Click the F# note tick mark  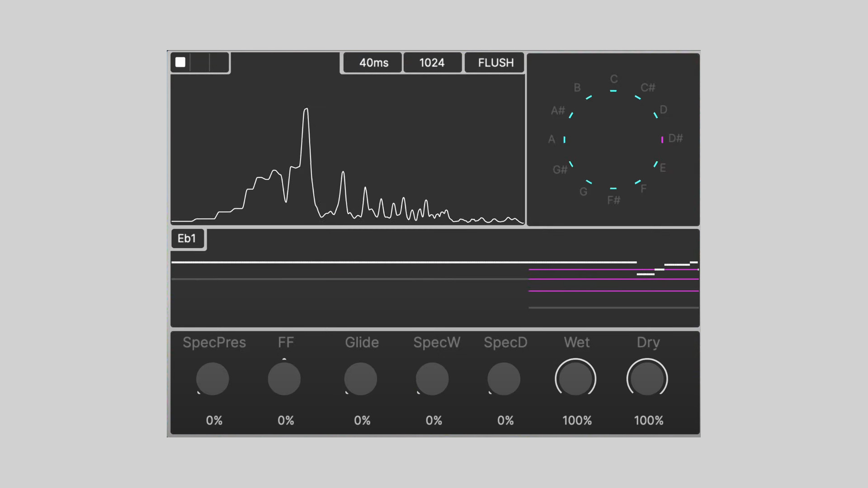point(613,188)
